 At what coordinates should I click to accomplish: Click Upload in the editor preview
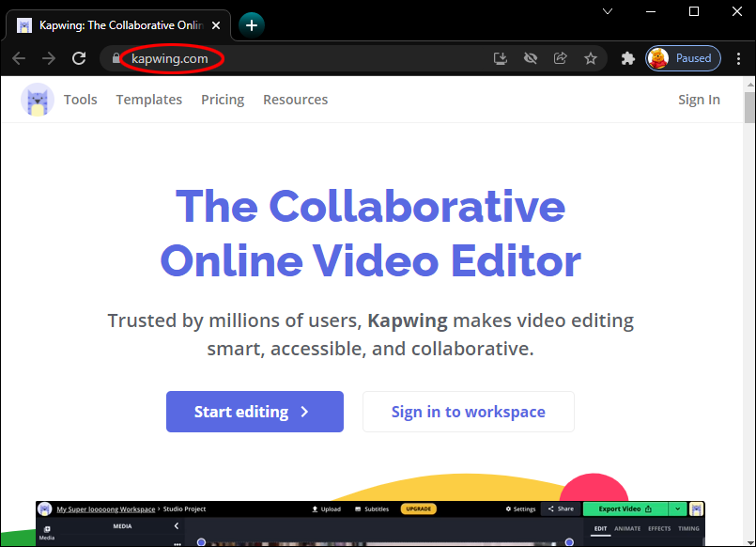(327, 508)
